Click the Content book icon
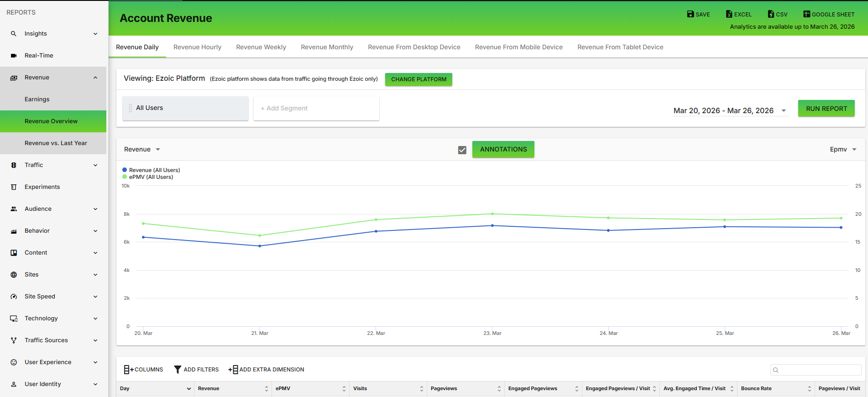The image size is (868, 397). click(14, 253)
